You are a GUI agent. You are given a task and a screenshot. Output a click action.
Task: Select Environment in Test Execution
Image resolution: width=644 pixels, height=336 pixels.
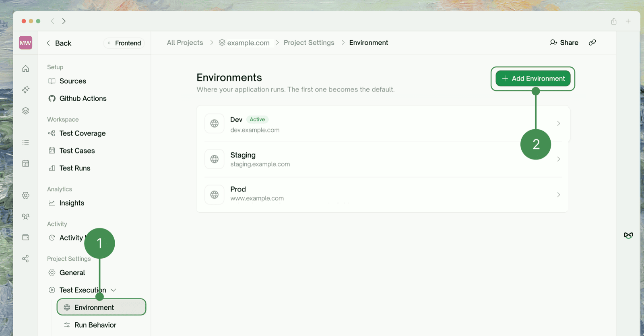(x=101, y=307)
